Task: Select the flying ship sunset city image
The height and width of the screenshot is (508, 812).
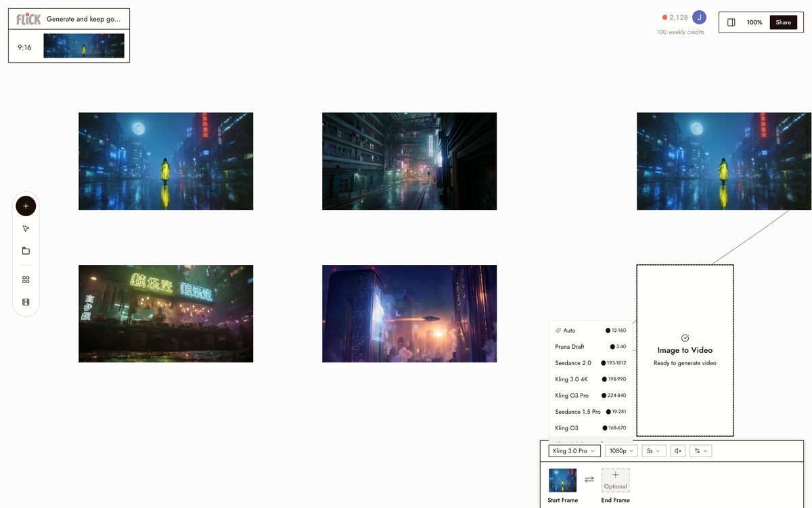Action: coord(409,314)
